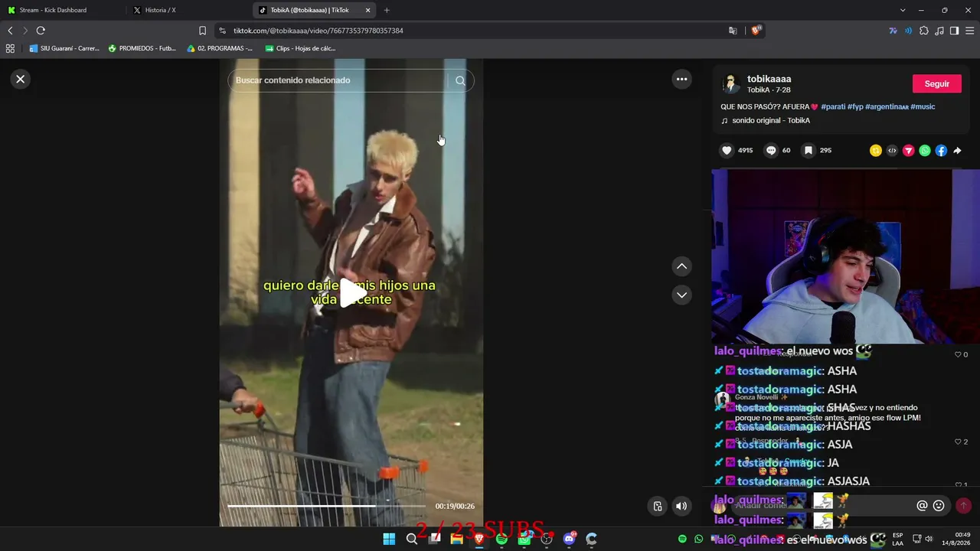
Task: Open the '02. PROGRAMAS' bookmark folder
Action: point(220,48)
